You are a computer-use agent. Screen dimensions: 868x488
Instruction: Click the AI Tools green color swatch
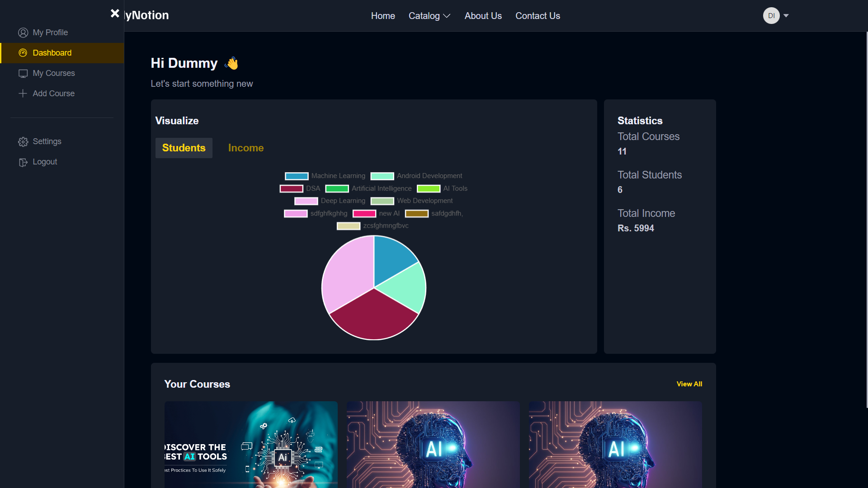click(x=429, y=188)
